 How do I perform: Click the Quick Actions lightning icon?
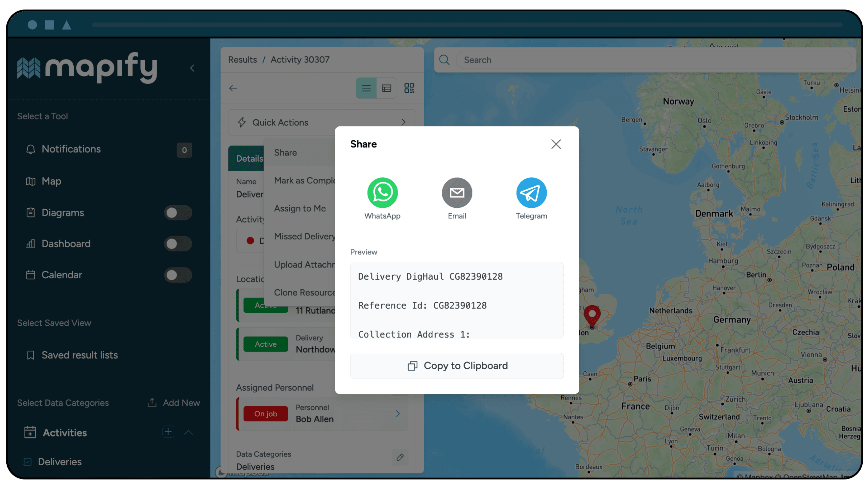242,122
